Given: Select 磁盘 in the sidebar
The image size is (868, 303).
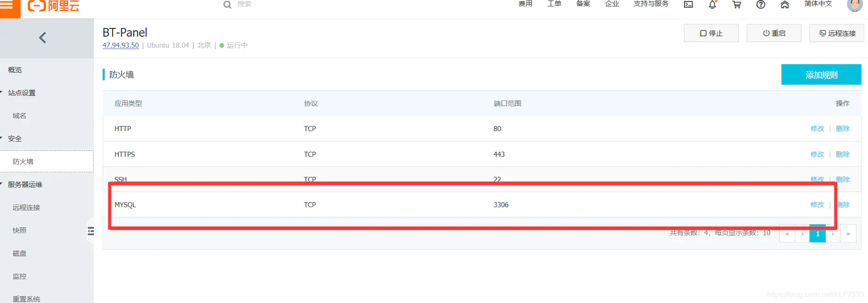Looking at the screenshot, I should coord(19,253).
